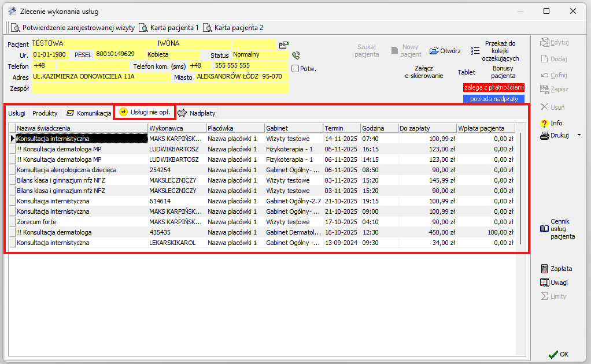This screenshot has height=364, width=591.
Task: Click the Do zapłaty column header
Action: pyautogui.click(x=426, y=128)
